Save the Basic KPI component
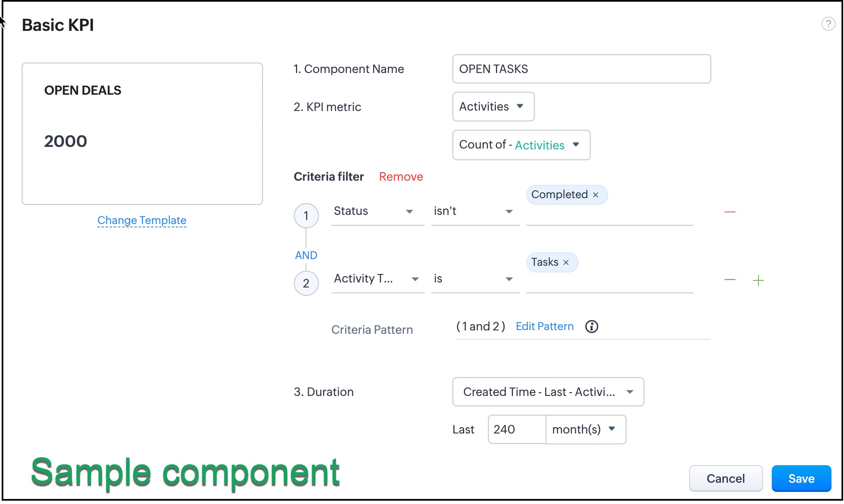 pyautogui.click(x=801, y=479)
